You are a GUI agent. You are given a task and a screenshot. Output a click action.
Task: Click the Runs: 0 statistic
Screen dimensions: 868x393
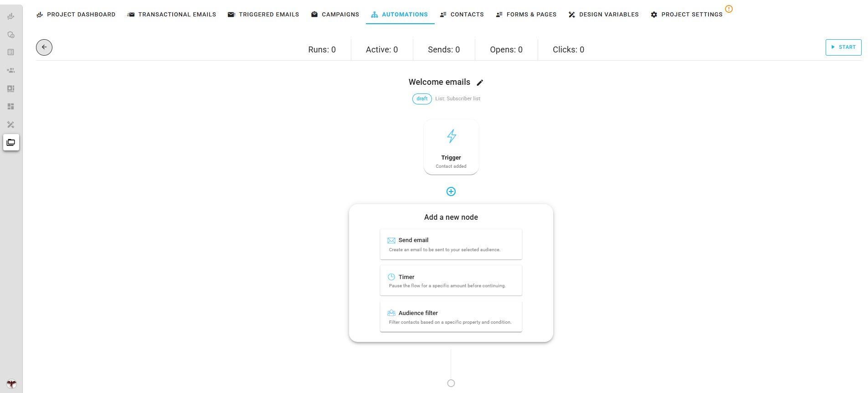[x=322, y=50]
